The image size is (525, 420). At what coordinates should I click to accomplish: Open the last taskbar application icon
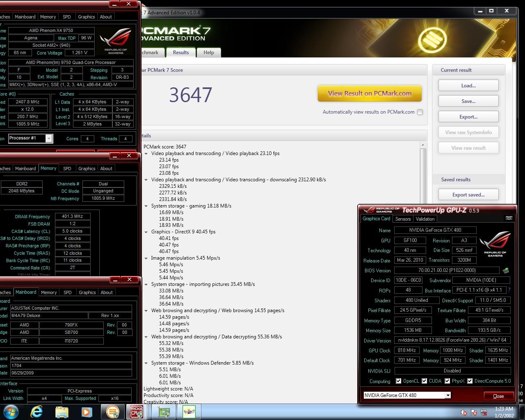189,412
